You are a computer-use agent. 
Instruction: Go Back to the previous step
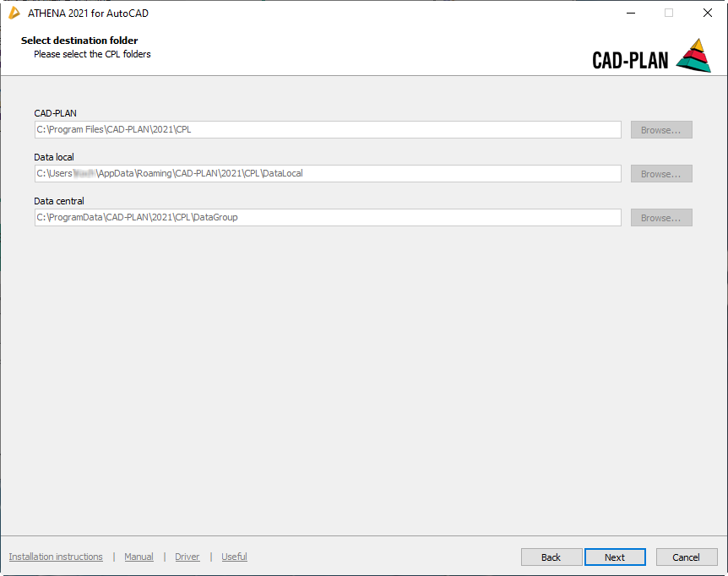(x=551, y=557)
